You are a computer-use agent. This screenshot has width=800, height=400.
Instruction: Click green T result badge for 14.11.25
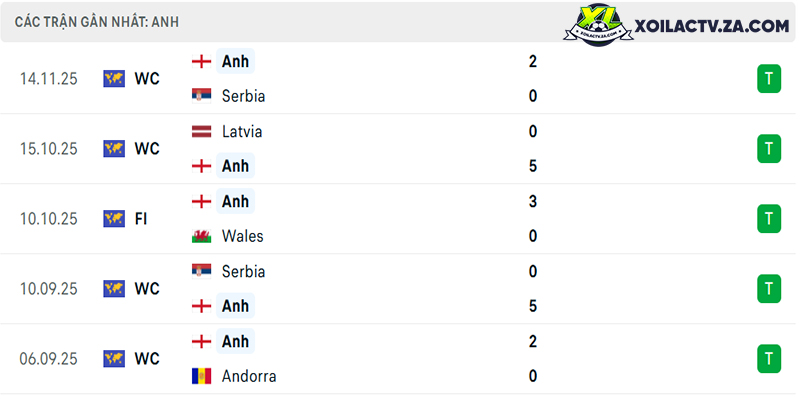point(769,79)
